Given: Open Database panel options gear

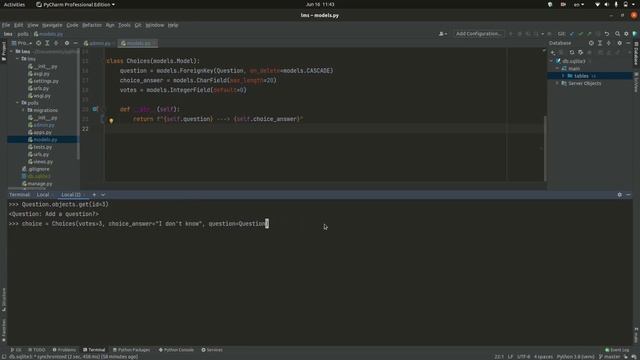Looking at the screenshot, I should pos(620,43).
